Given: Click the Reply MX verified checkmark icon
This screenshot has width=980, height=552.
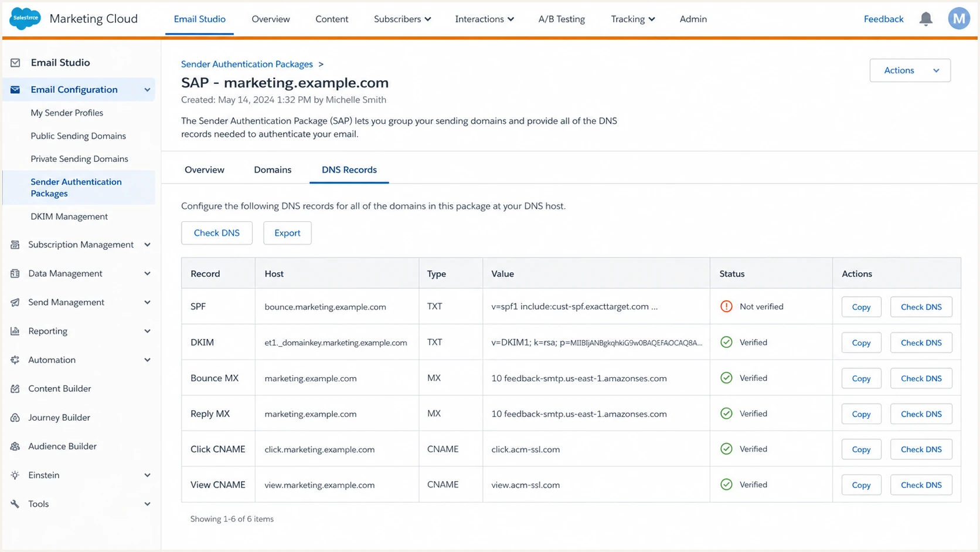Looking at the screenshot, I should coord(726,413).
